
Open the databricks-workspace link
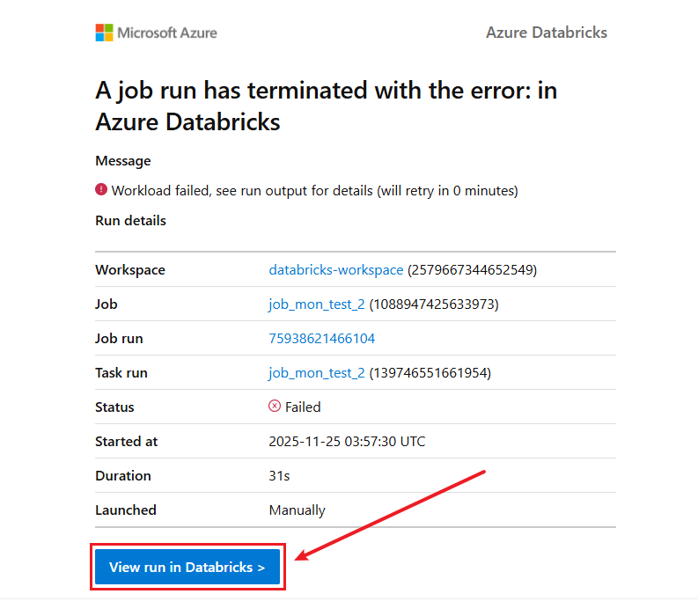335,270
